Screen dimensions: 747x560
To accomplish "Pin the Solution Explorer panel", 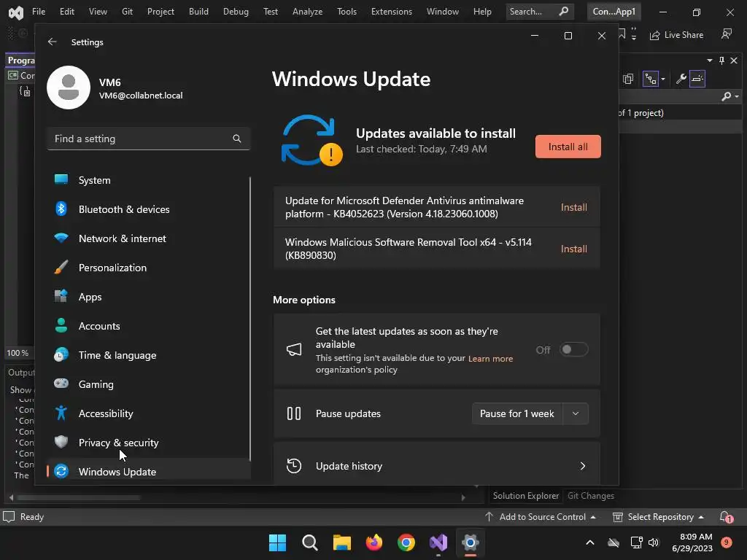I will [x=721, y=61].
